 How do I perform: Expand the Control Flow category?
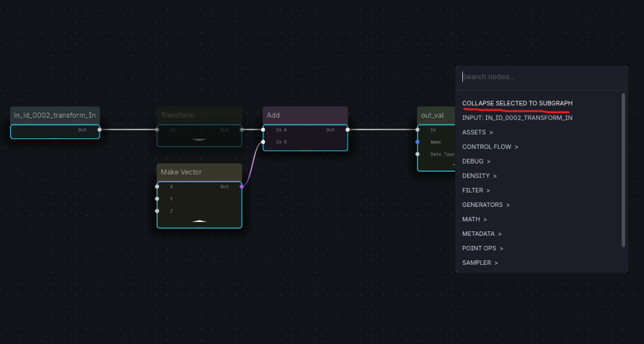click(490, 147)
